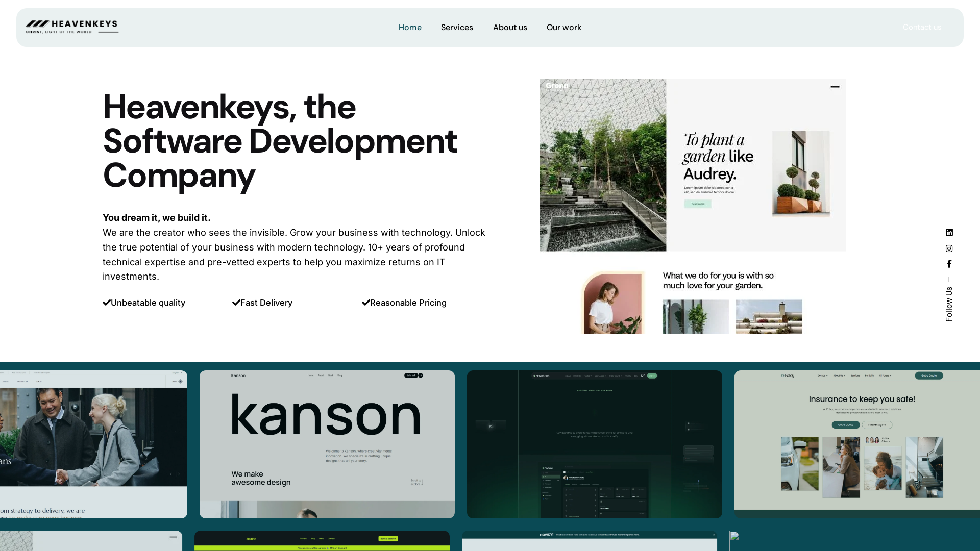
Task: Open the Instagram social icon
Action: click(949, 248)
